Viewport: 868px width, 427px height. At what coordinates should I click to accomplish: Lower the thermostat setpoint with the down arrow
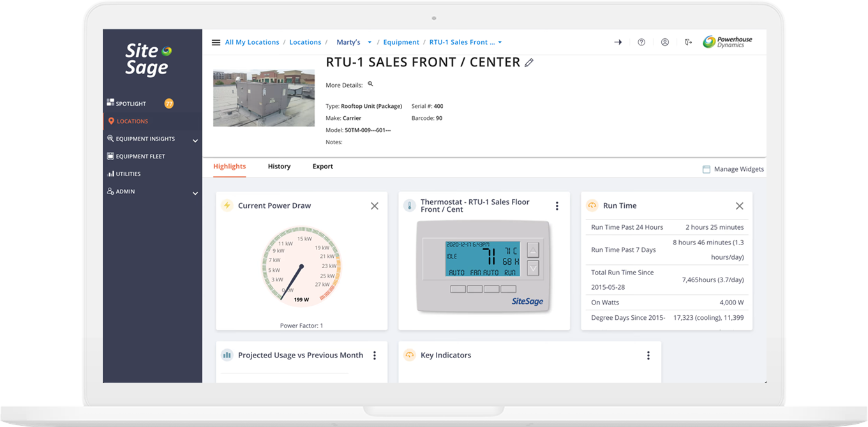point(533,268)
